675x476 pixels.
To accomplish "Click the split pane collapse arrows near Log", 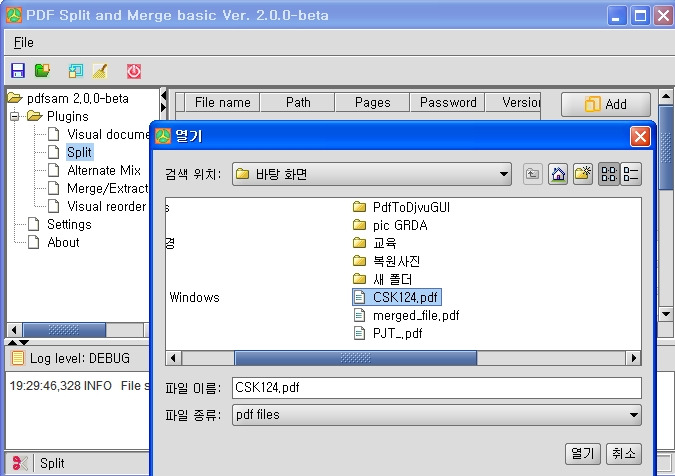I will point(18,343).
